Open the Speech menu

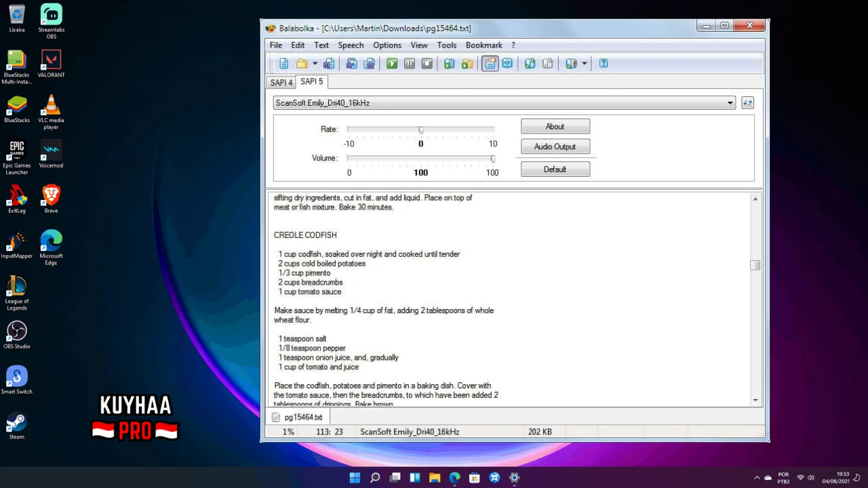[x=351, y=45]
